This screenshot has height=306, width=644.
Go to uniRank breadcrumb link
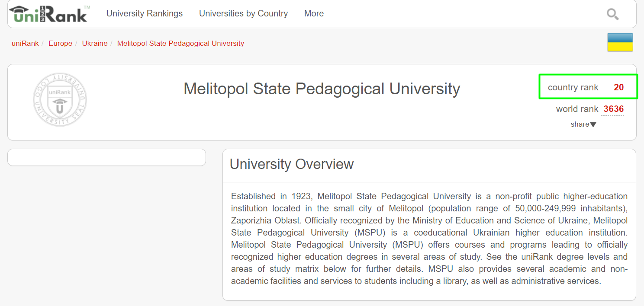(x=25, y=43)
